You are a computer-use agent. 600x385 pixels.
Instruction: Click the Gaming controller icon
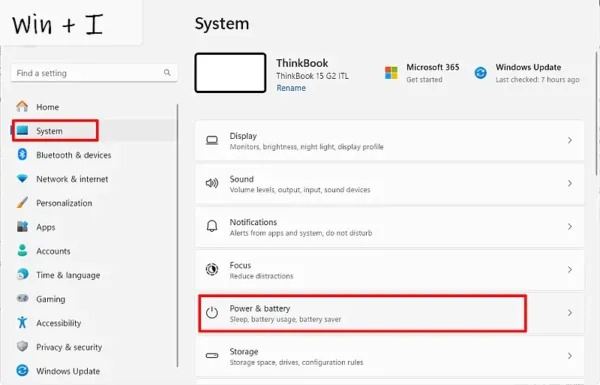pos(22,298)
